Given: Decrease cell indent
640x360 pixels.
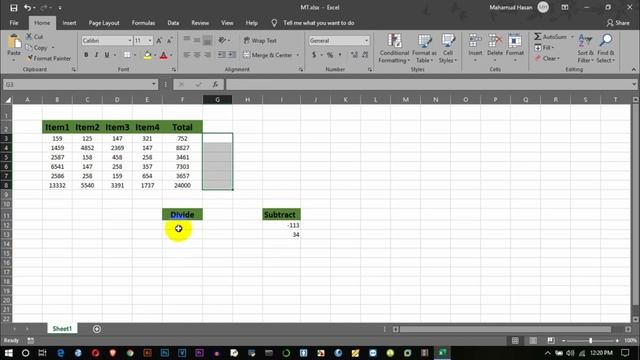Looking at the screenshot, I should pyautogui.click(x=222, y=55).
